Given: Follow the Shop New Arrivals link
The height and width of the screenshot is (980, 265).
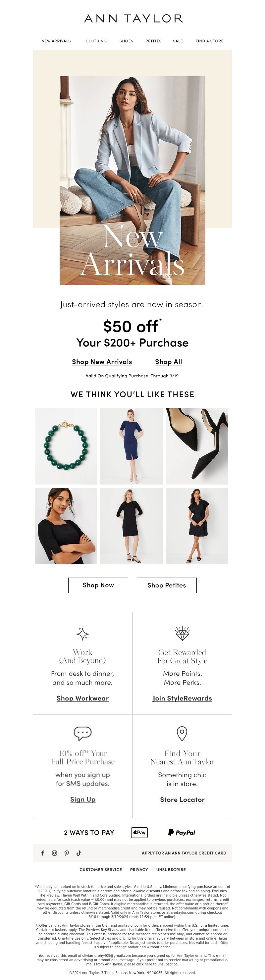Looking at the screenshot, I should pyautogui.click(x=102, y=362).
